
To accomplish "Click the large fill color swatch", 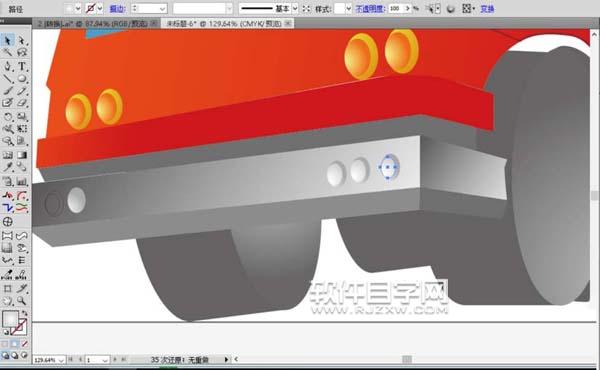I will point(10,319).
